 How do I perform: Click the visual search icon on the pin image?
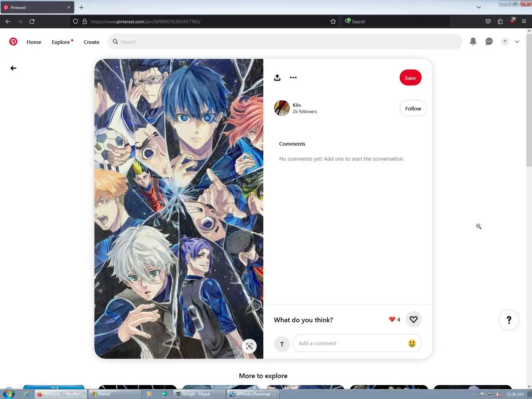tap(249, 346)
